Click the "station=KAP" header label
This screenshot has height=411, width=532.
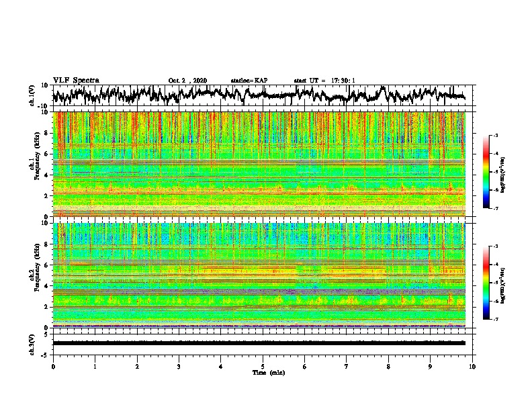click(249, 81)
